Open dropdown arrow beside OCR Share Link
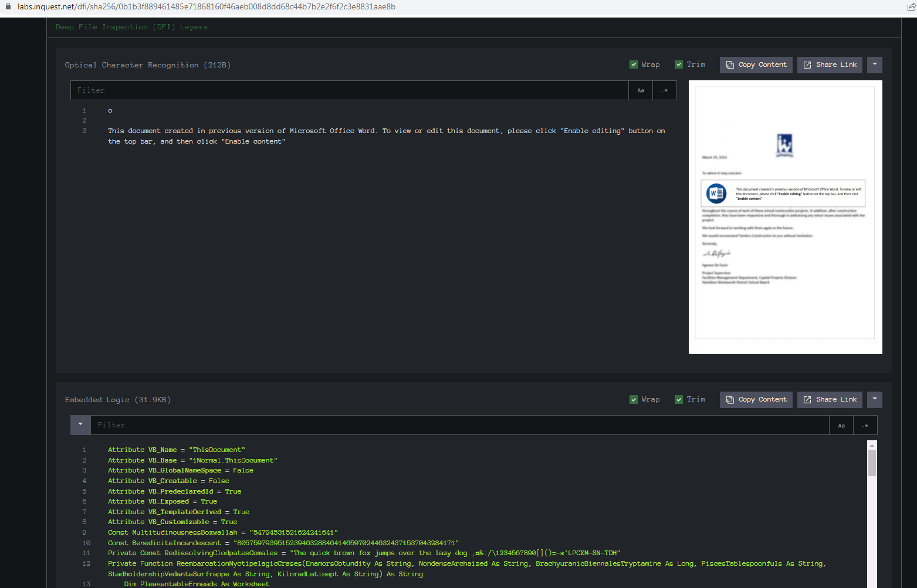The width and height of the screenshot is (917, 588). point(875,65)
